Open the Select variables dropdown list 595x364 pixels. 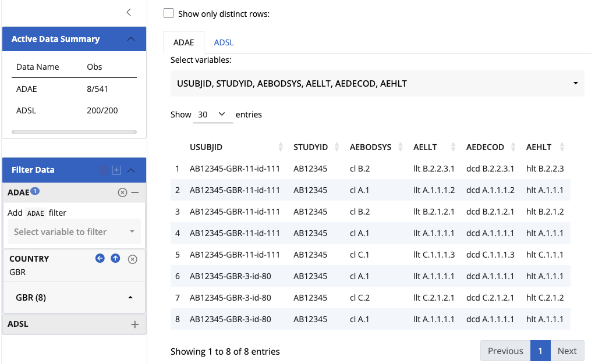coord(377,84)
